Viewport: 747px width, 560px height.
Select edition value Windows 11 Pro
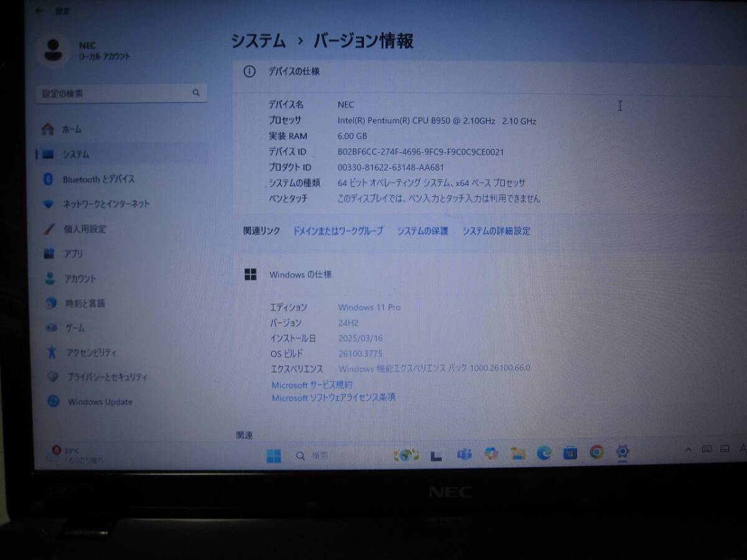(370, 307)
